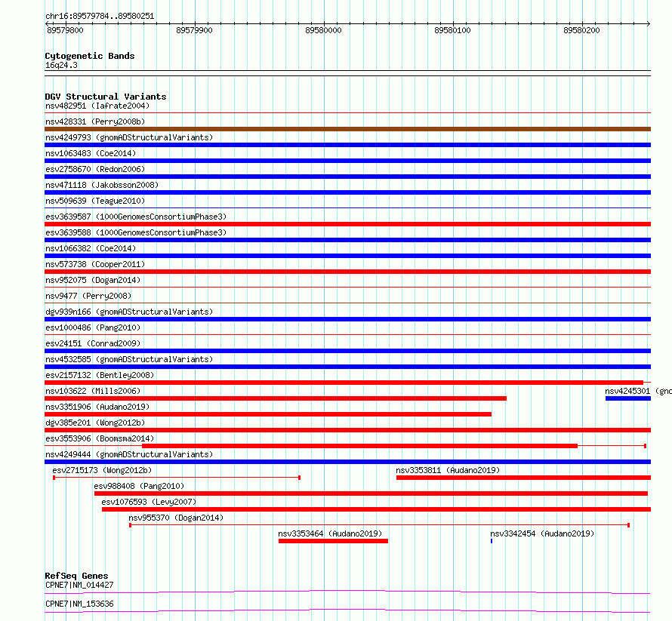Click the nsv482951 (Iafrate2004) variant label

97,106
